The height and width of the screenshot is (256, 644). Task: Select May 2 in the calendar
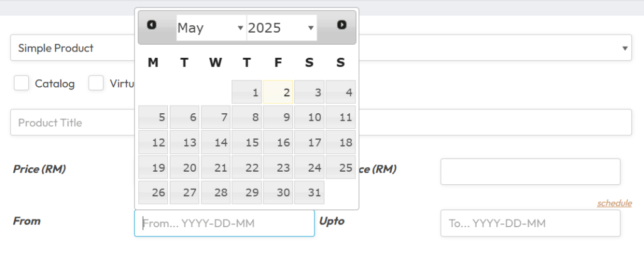pos(278,92)
